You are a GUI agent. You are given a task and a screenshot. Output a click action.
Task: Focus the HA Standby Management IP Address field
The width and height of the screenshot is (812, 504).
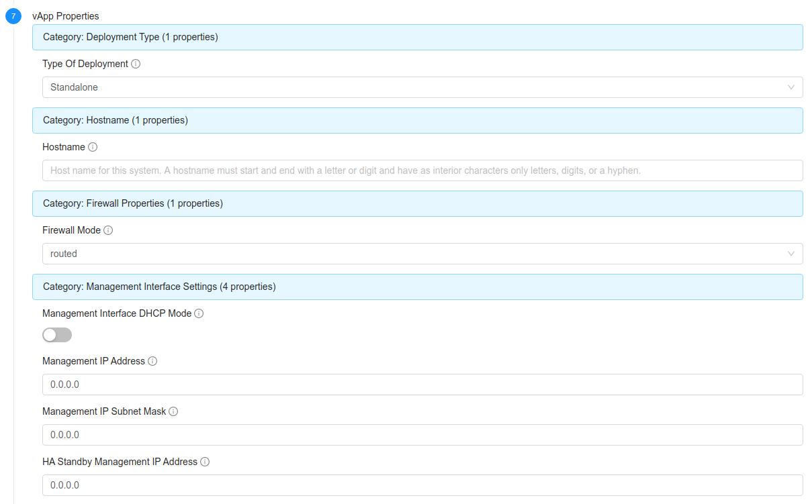tap(422, 485)
